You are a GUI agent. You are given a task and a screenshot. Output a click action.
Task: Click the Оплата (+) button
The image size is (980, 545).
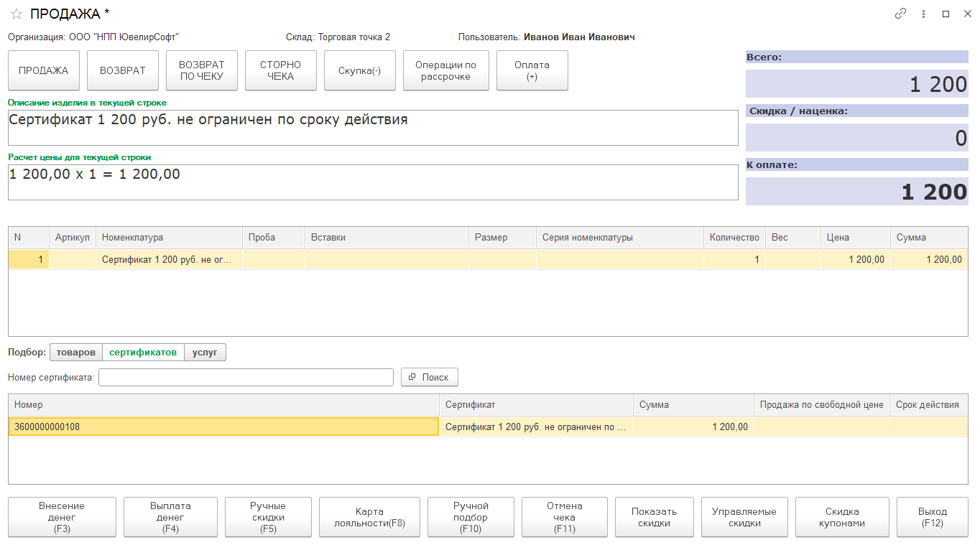click(x=532, y=70)
